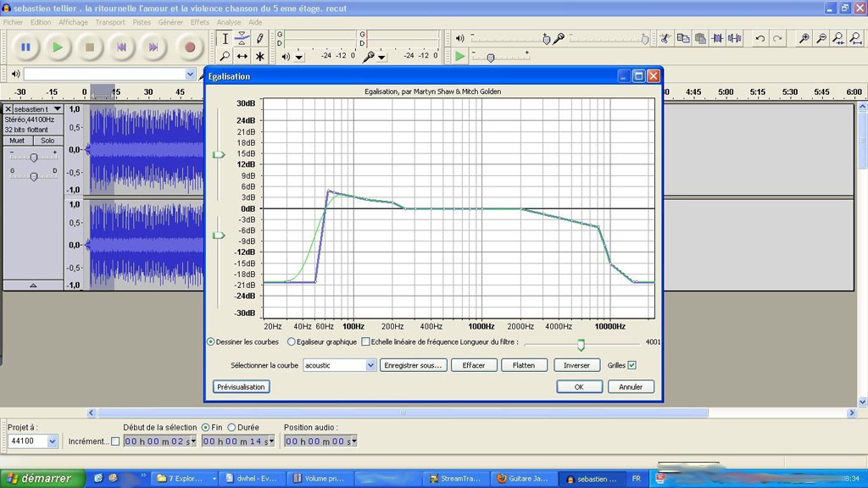Click the Cut scissors icon
868x488 pixels.
coord(665,38)
